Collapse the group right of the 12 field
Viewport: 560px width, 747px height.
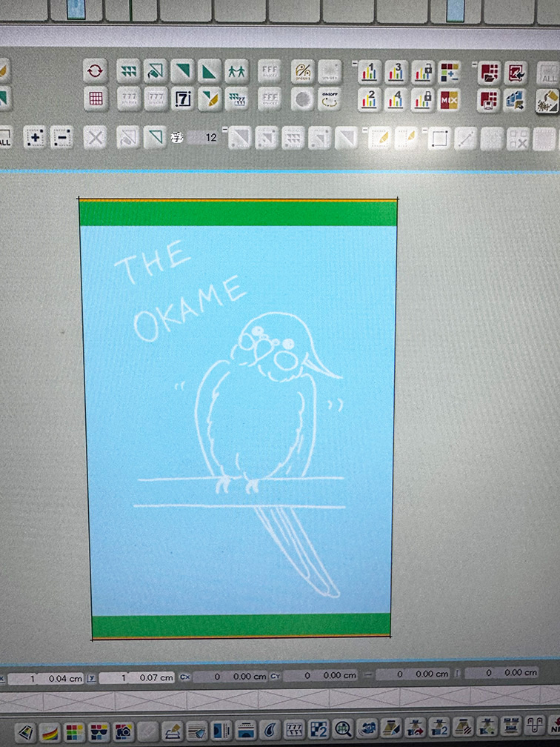coord(224,129)
